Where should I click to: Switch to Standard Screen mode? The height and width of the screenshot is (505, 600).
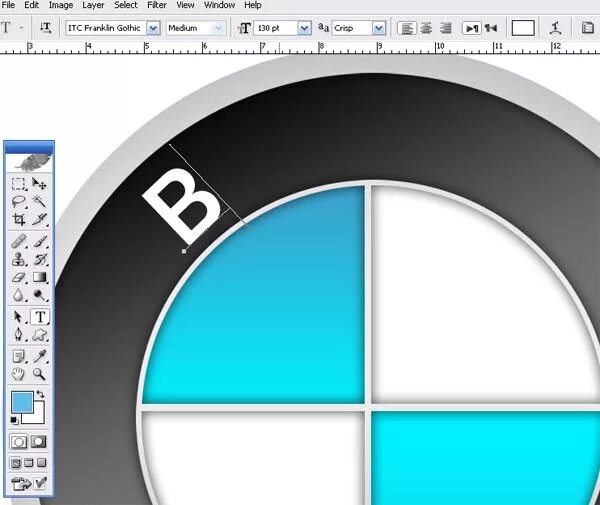click(15, 463)
